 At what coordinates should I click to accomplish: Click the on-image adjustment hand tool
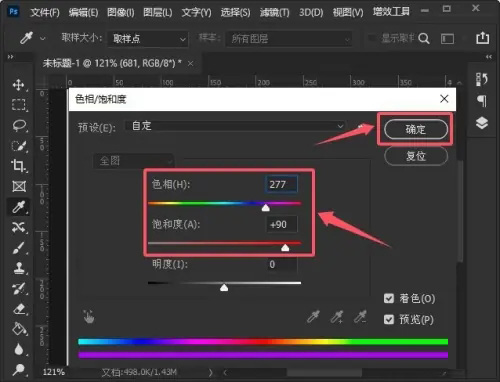89,316
